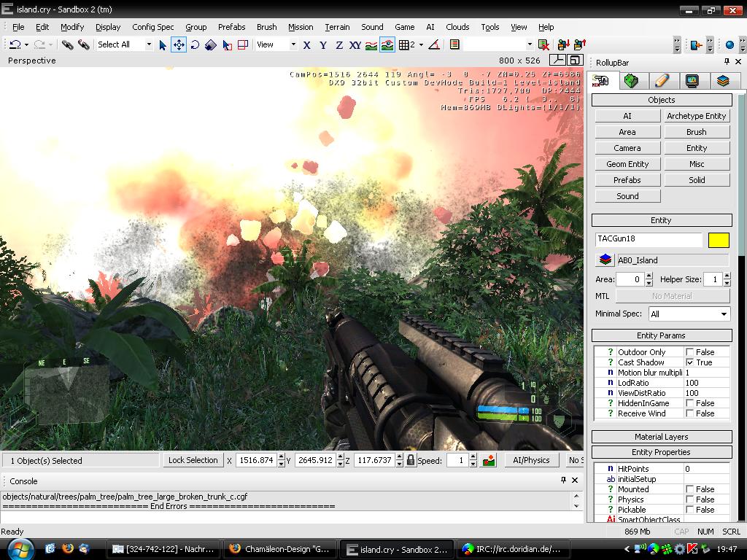Open the undo history dropdown arrow
The image size is (747, 560).
coord(27,44)
